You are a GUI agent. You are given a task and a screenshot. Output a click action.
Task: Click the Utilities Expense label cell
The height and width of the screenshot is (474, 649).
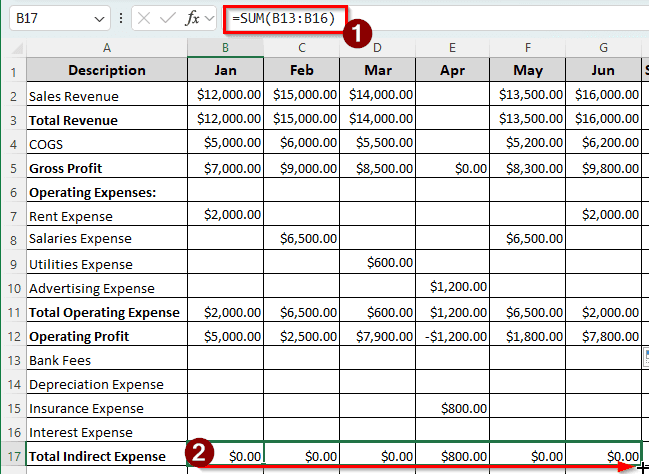[107, 262]
